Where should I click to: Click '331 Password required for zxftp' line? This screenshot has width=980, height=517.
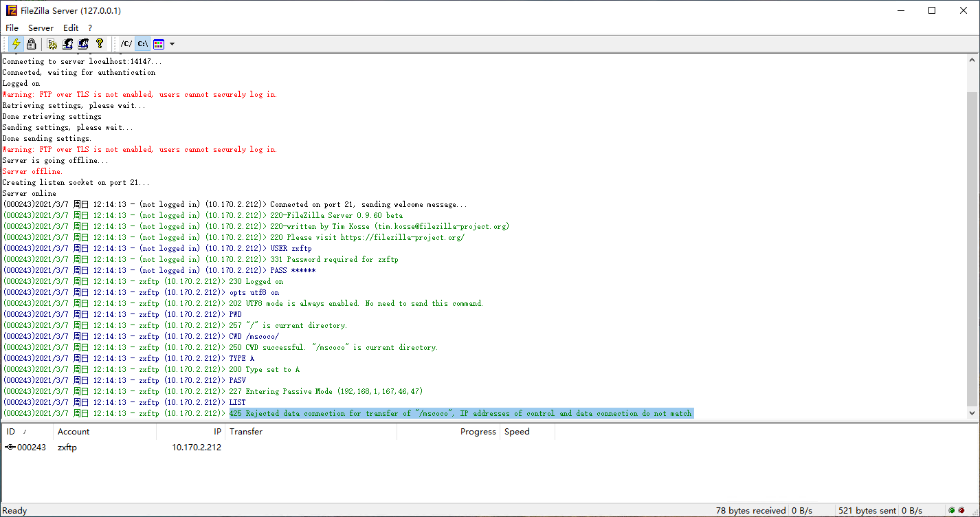(200, 259)
